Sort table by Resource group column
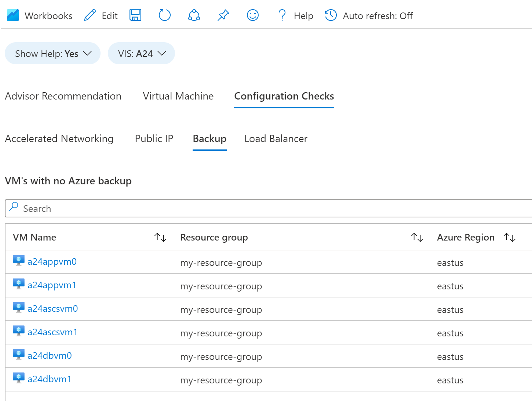 pos(417,237)
